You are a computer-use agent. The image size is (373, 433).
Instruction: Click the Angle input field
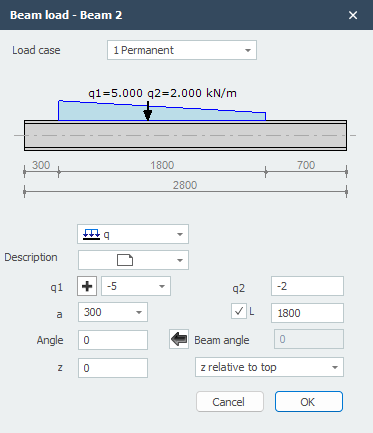[113, 340]
